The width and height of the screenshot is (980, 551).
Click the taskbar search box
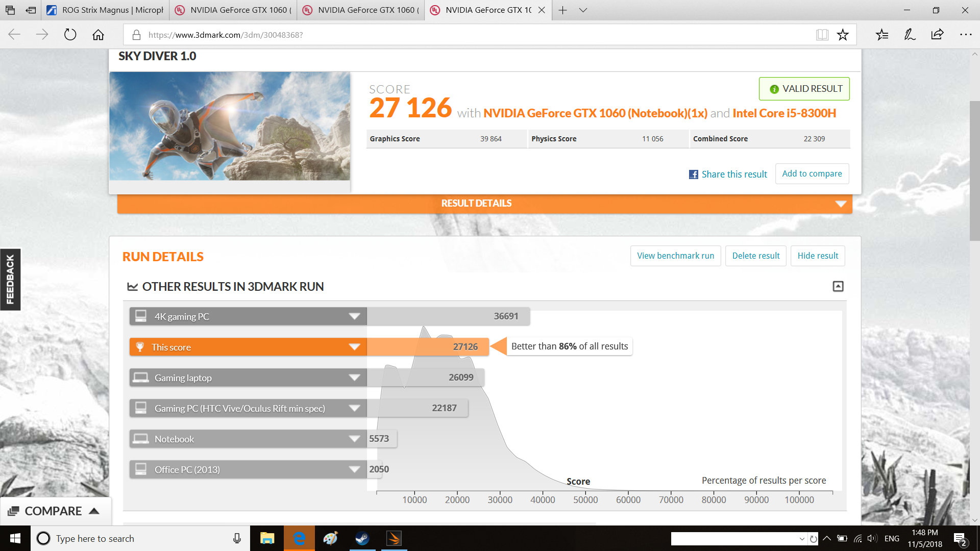tap(140, 538)
